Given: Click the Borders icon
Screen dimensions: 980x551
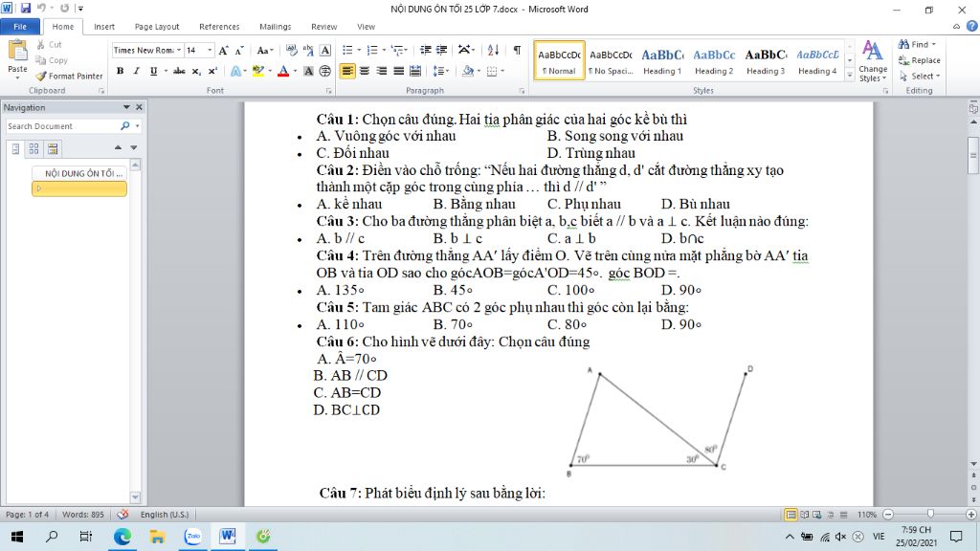Looking at the screenshot, I should point(492,71).
